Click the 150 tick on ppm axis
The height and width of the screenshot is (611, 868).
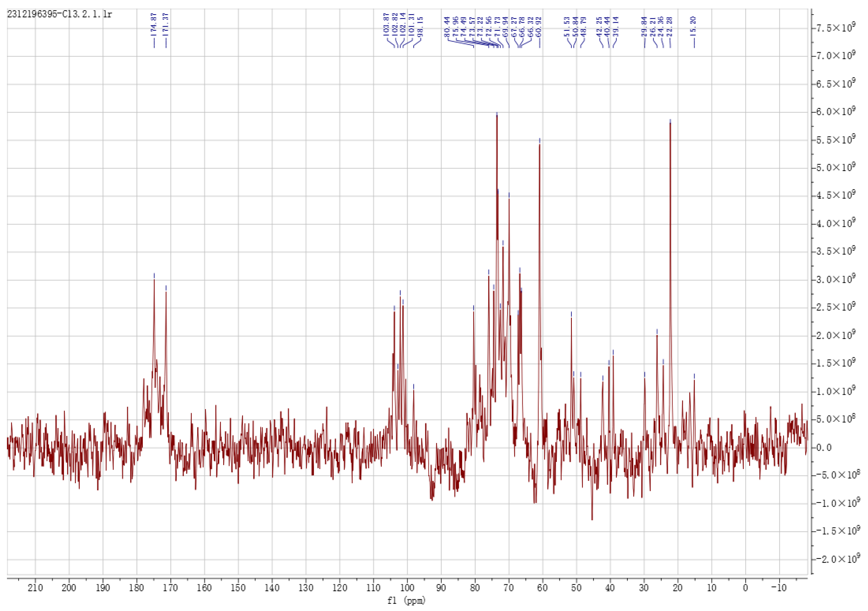(238, 588)
